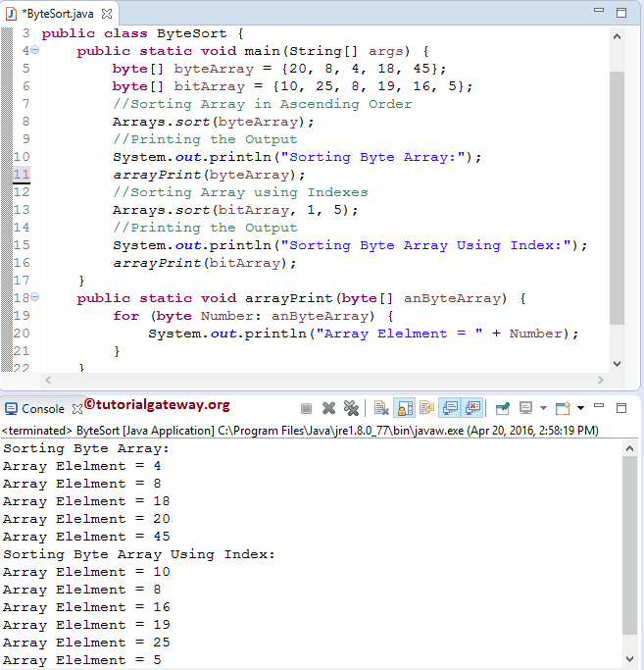Image resolution: width=644 pixels, height=670 pixels.
Task: Click string "Sorting Byte Array Using Index:" in code
Action: coord(425,245)
